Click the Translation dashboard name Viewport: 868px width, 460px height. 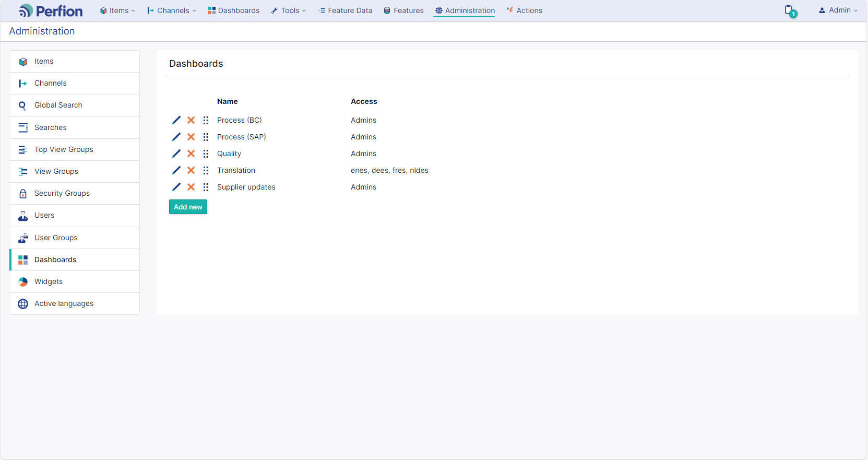coord(236,170)
